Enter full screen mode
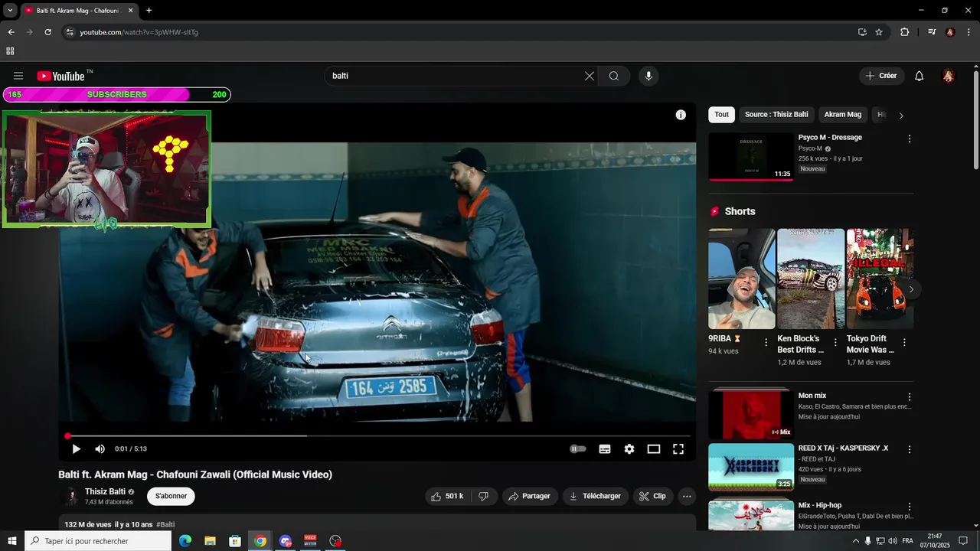Screen dimensions: 980x551 click(678, 449)
